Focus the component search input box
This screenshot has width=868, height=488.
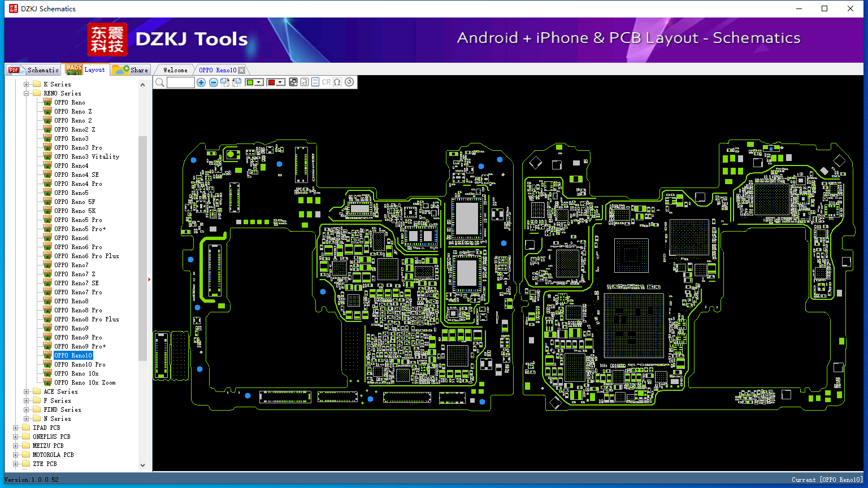(x=181, y=82)
